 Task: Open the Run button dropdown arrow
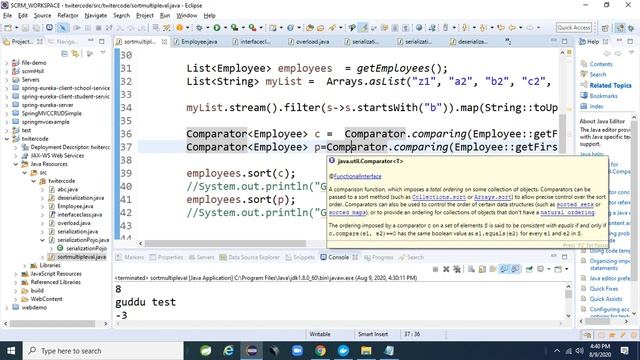coord(225,28)
